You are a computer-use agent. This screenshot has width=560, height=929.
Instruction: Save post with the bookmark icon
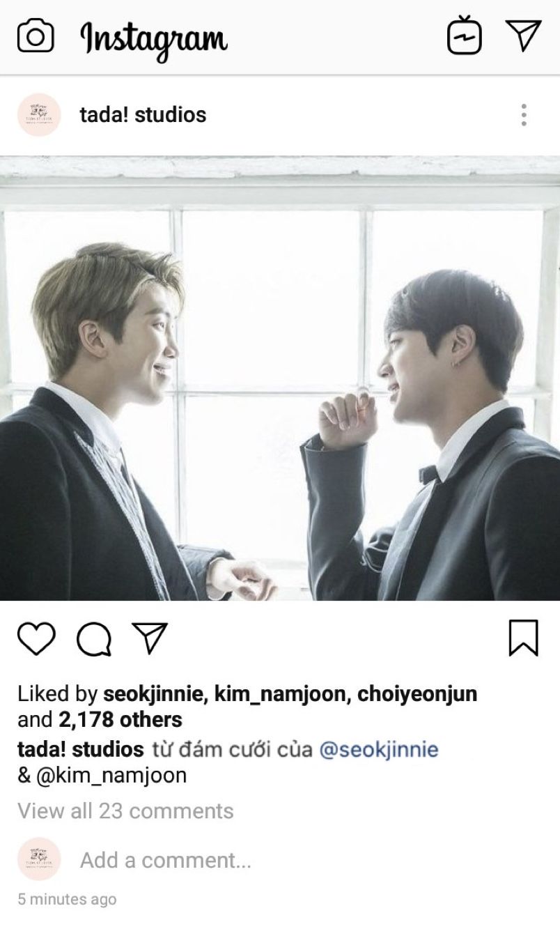tap(523, 638)
